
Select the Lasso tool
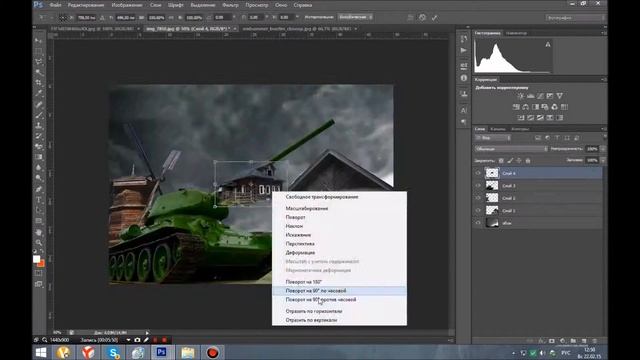(x=39, y=62)
